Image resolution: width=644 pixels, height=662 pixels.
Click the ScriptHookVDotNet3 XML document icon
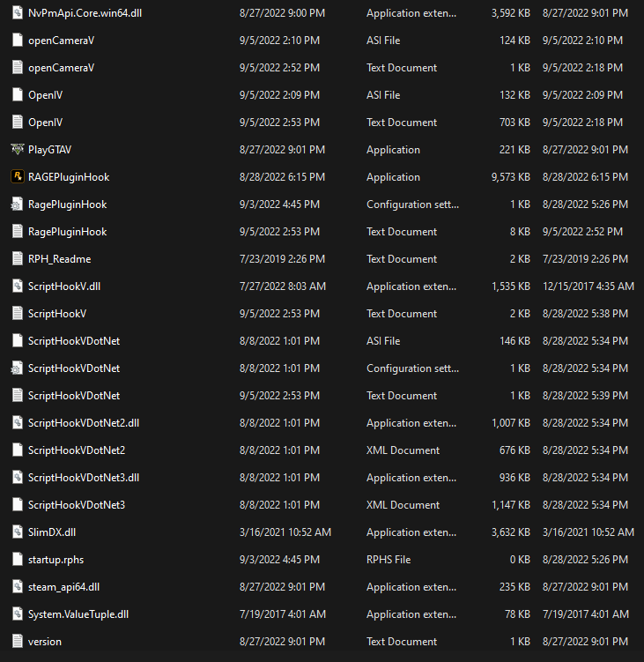click(18, 504)
